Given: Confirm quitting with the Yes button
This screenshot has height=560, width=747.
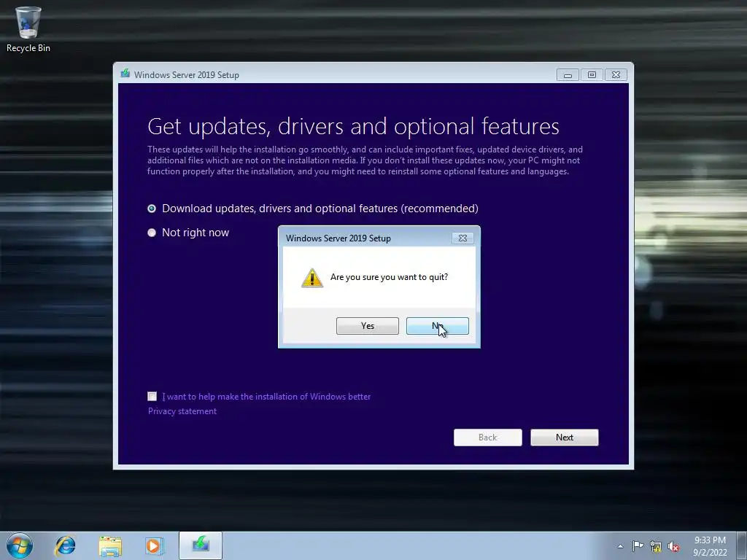Looking at the screenshot, I should 368,326.
